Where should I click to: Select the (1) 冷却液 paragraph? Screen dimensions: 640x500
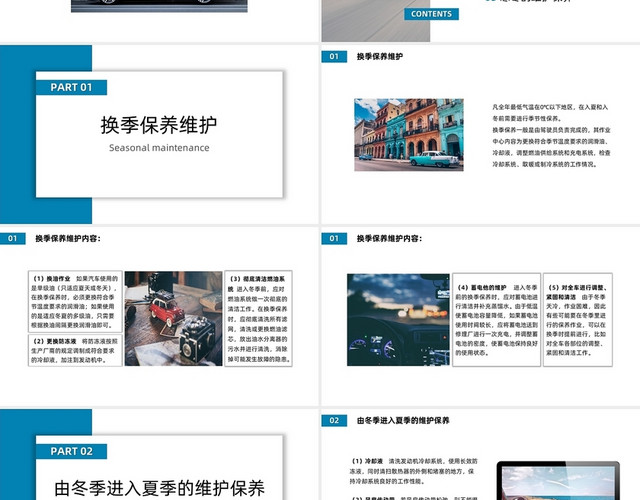pos(413,471)
